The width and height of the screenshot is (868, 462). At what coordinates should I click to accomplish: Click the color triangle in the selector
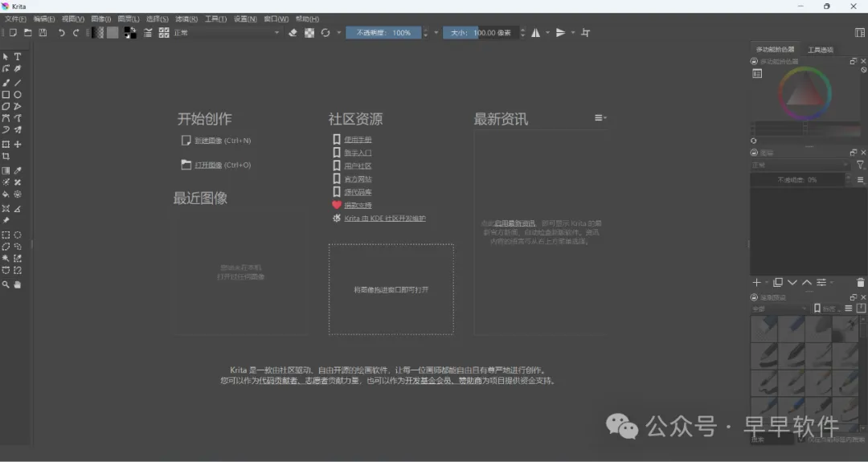pos(805,93)
